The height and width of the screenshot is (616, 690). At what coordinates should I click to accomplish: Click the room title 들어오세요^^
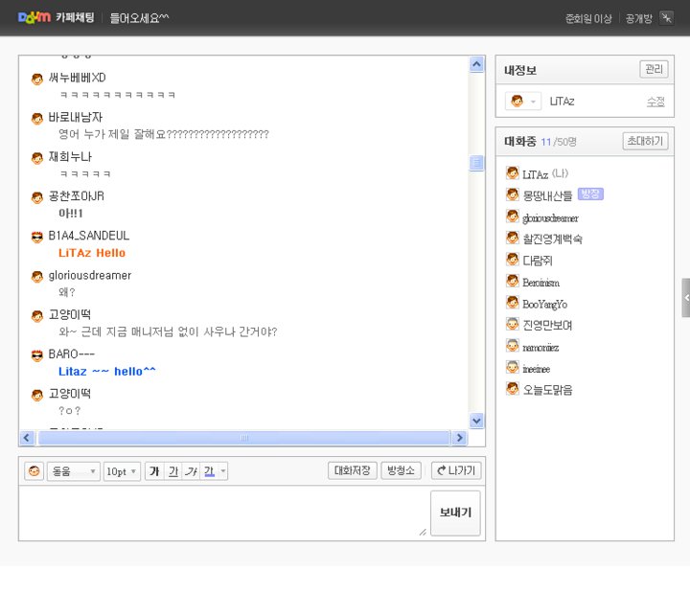139,18
